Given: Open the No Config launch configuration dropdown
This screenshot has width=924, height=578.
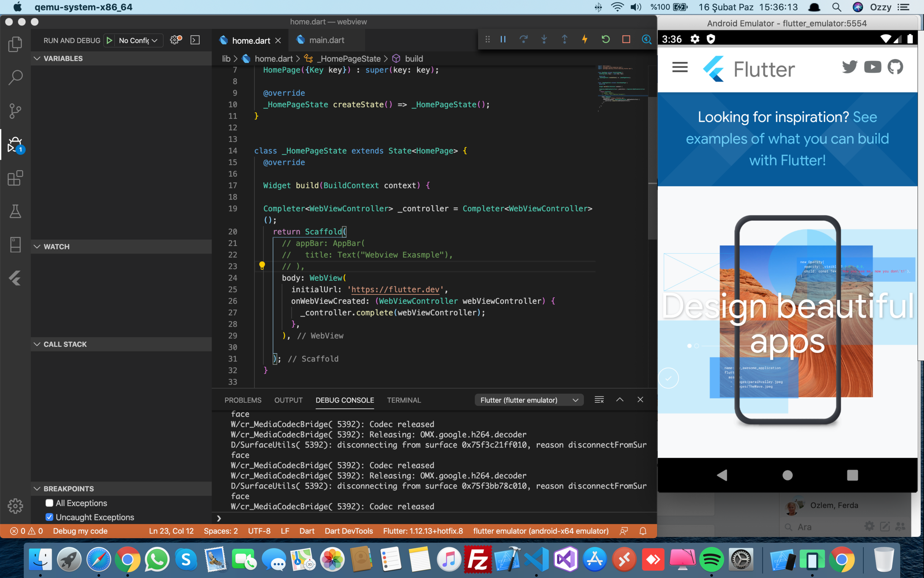Looking at the screenshot, I should point(138,40).
